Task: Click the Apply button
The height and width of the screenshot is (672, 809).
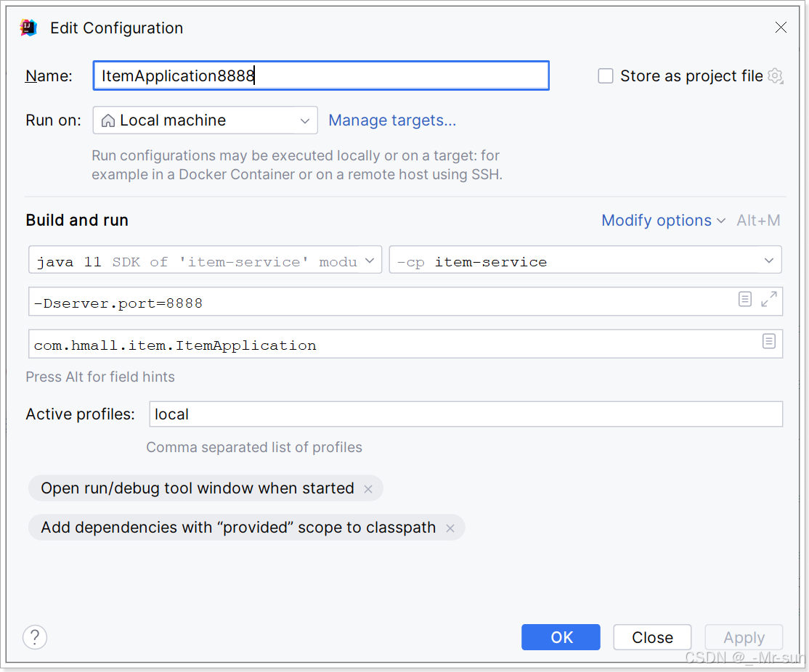Action: pyautogui.click(x=744, y=637)
